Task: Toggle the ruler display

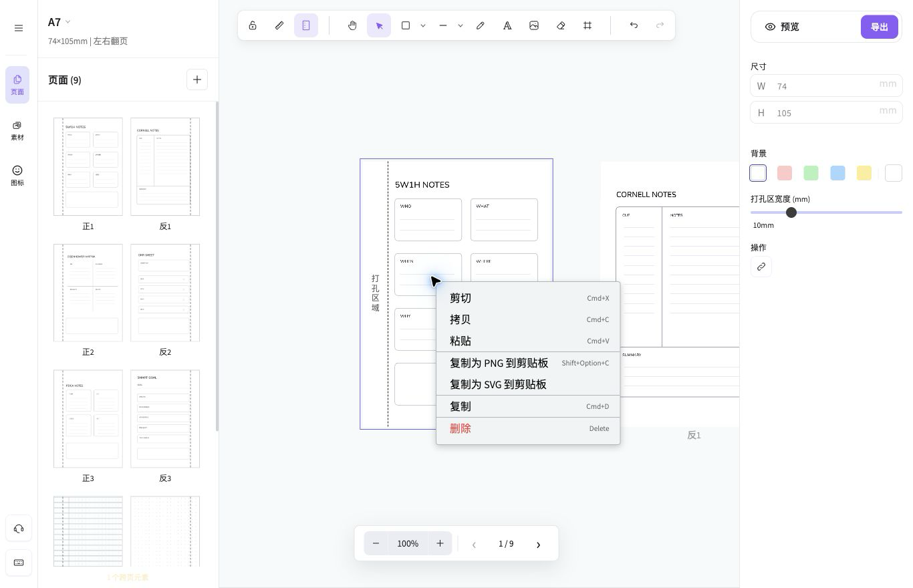Action: click(x=279, y=25)
